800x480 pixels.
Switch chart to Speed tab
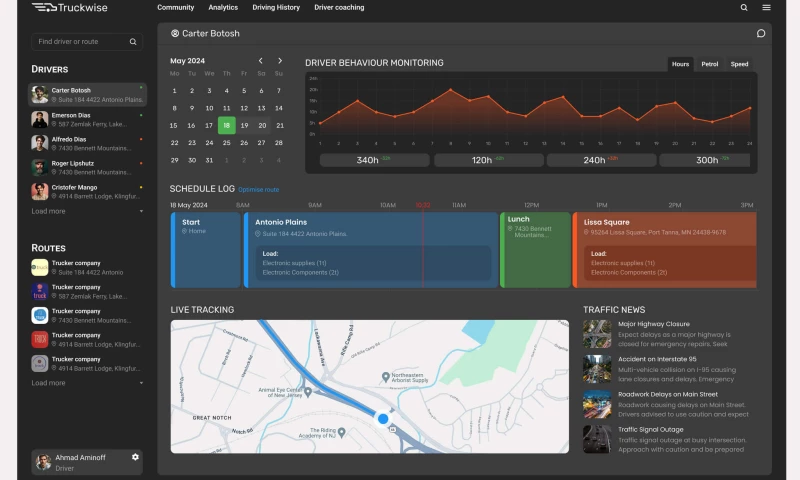[x=739, y=64]
